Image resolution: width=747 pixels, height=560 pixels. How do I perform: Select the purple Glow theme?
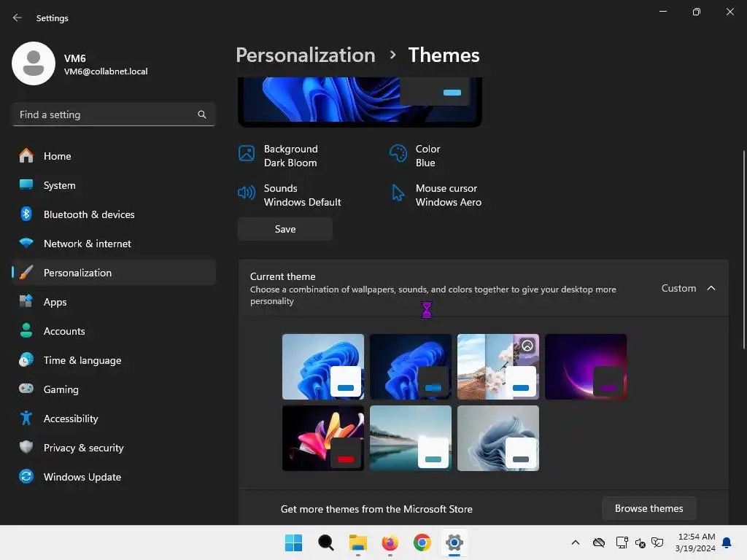[586, 367]
